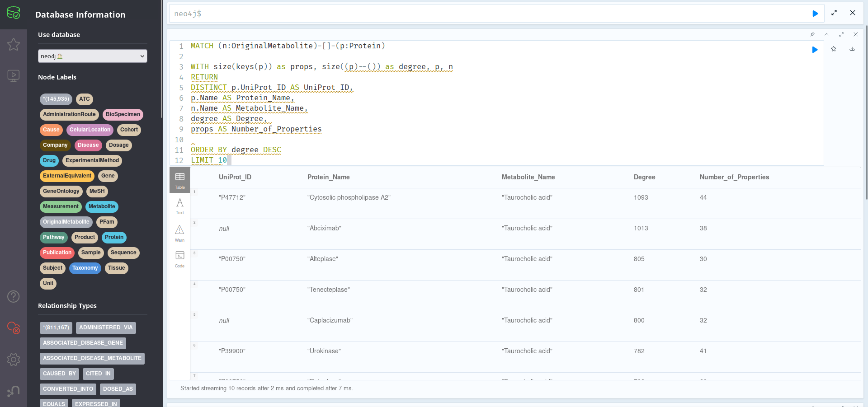Select the ASSOCIATED_DISEASE_METABOLITE relationship type
868x407 pixels.
coord(92,358)
